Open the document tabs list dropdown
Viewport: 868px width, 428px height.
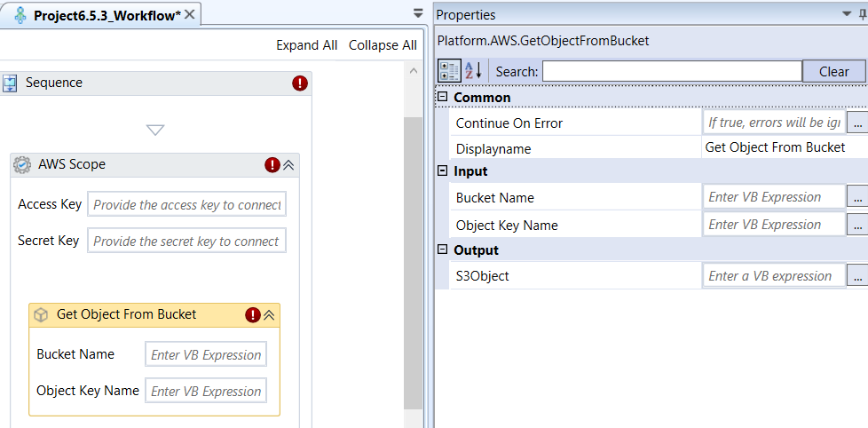coord(419,14)
